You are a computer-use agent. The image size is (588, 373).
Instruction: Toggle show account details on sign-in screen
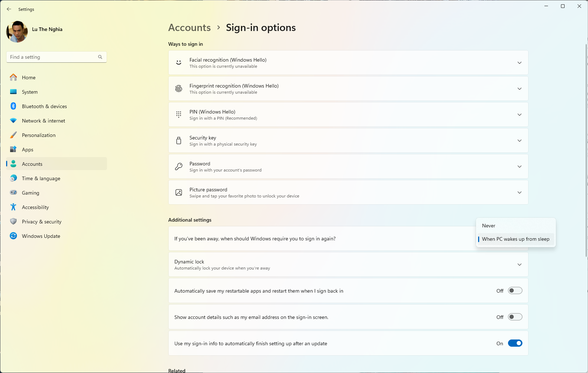[515, 317]
